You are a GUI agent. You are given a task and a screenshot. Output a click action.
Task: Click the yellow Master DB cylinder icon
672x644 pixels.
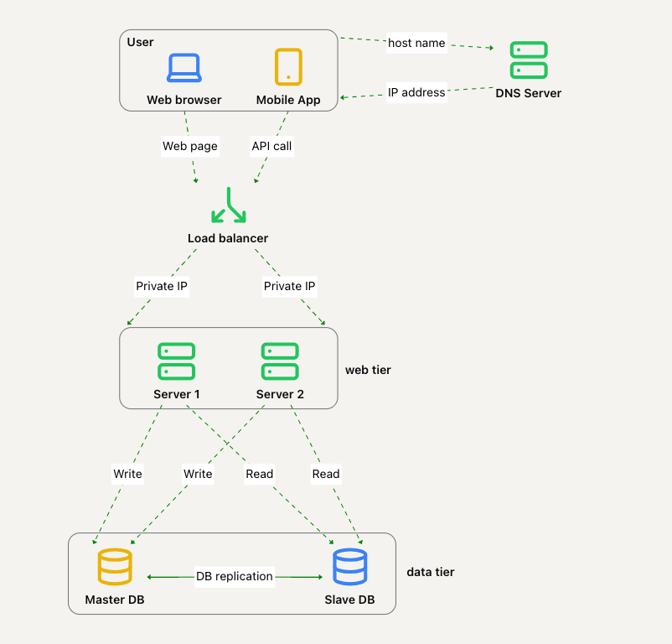[115, 567]
